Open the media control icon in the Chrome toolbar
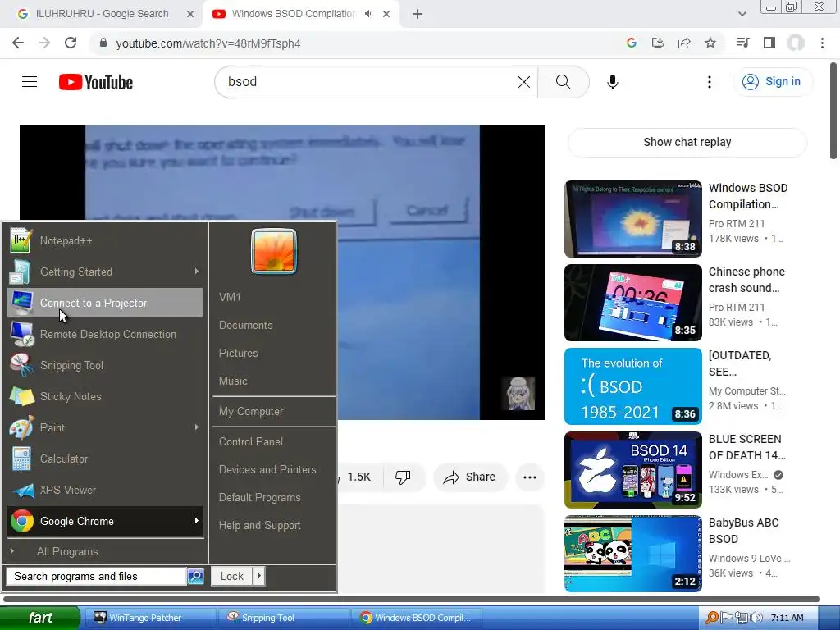This screenshot has width=840, height=630. click(x=742, y=43)
